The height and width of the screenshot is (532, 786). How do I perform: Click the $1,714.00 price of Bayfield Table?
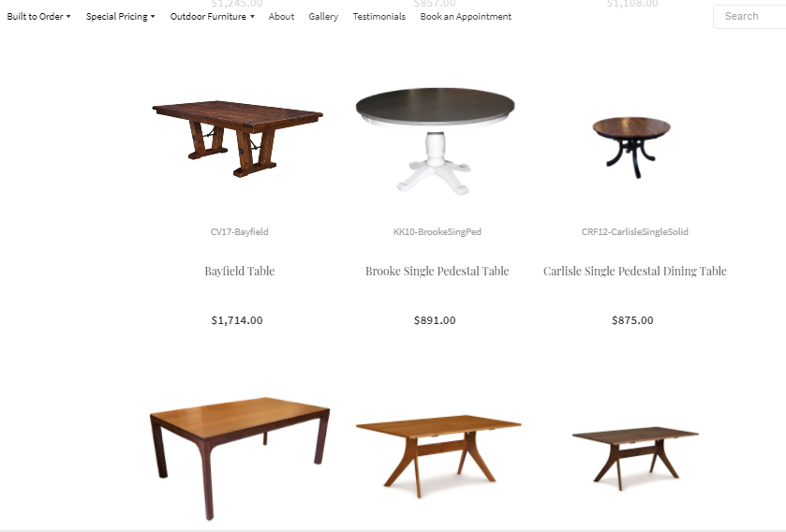237,320
